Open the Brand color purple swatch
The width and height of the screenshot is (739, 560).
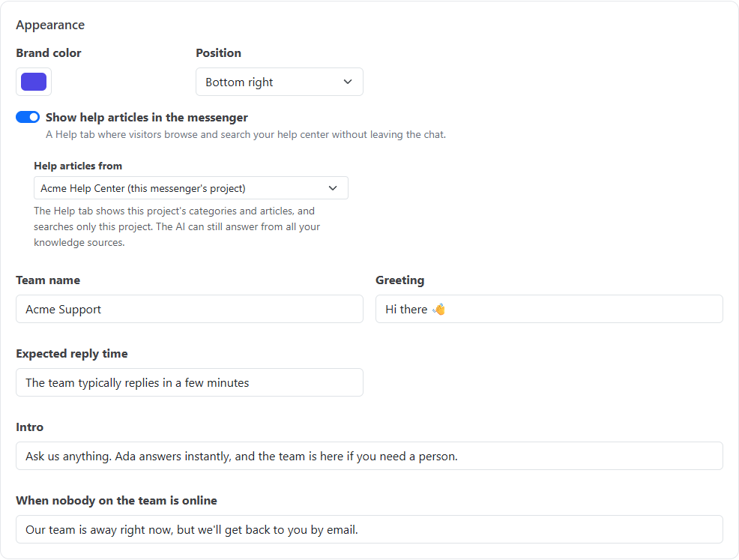(x=34, y=82)
